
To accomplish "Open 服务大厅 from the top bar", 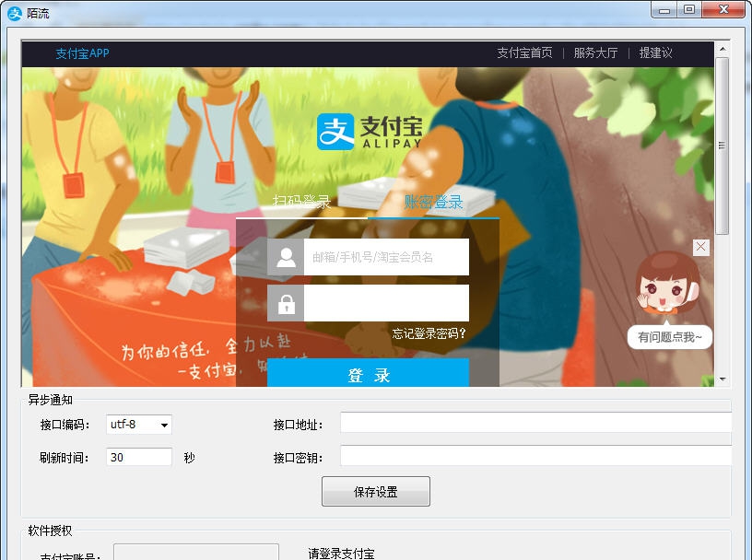I will click(595, 52).
